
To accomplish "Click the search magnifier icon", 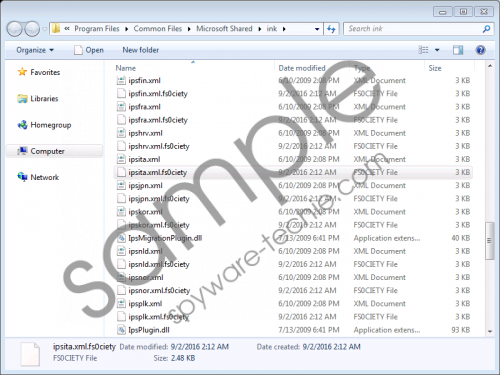I will coord(486,29).
